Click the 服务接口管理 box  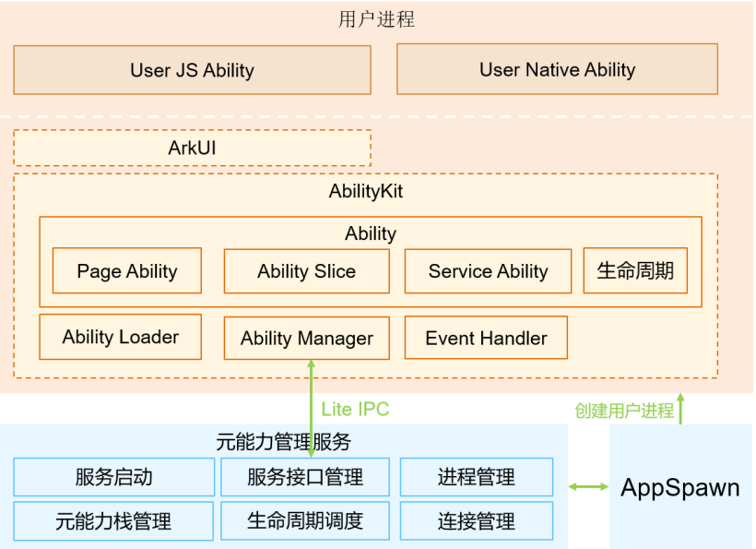point(305,477)
